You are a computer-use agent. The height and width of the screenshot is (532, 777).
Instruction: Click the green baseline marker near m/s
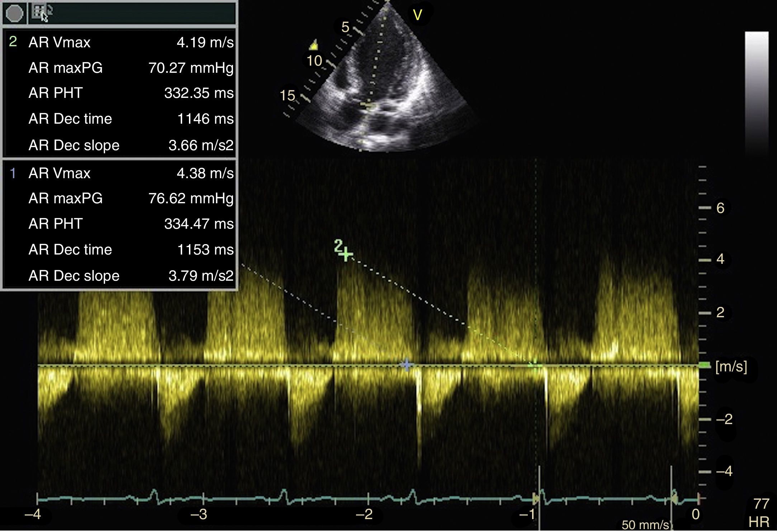(704, 365)
